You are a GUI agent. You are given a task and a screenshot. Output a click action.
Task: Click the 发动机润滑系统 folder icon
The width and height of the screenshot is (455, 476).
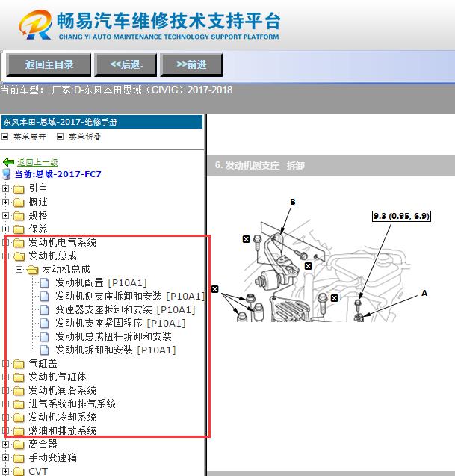click(x=19, y=390)
